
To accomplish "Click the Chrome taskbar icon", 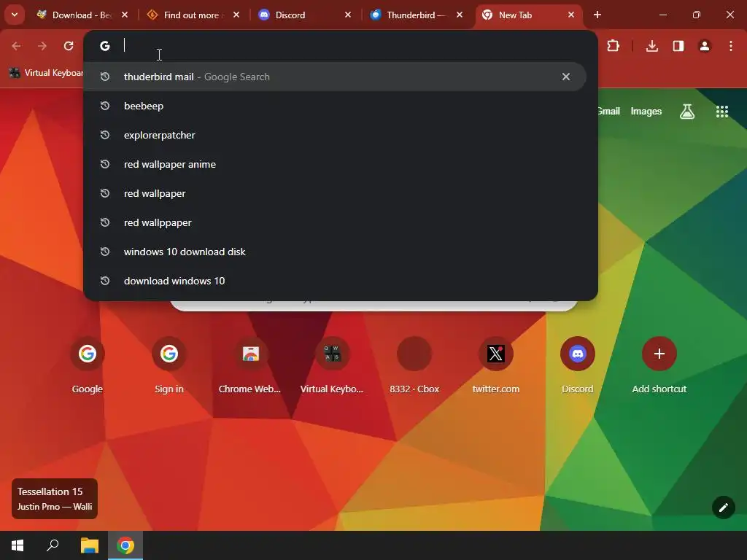I will click(125, 545).
